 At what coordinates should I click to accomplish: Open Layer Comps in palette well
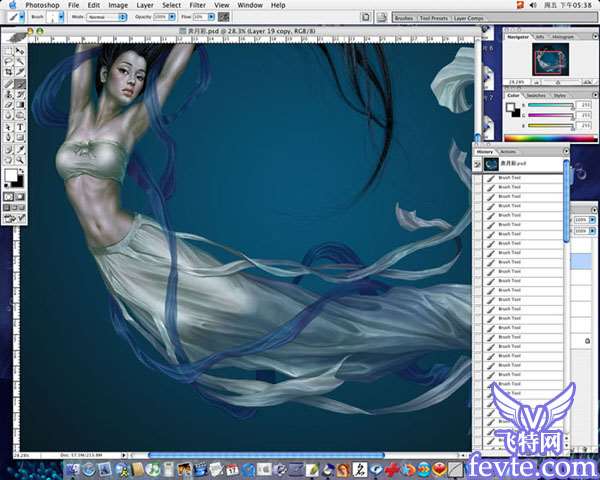coord(469,18)
